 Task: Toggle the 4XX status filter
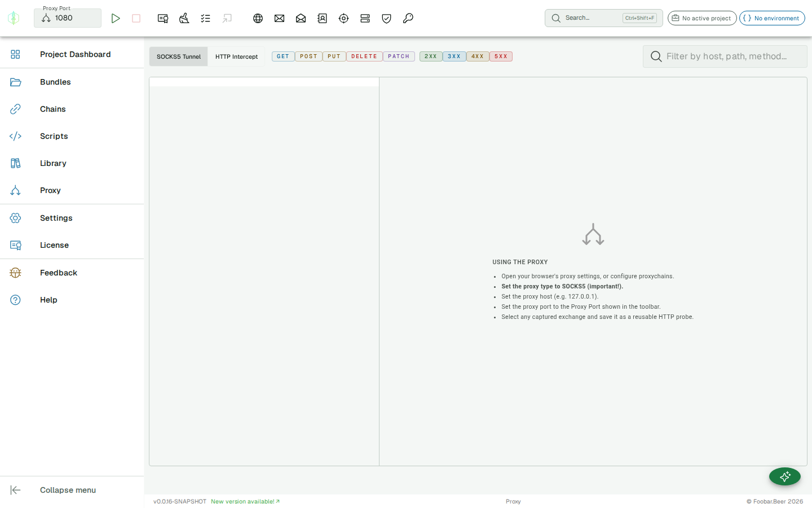(x=478, y=56)
